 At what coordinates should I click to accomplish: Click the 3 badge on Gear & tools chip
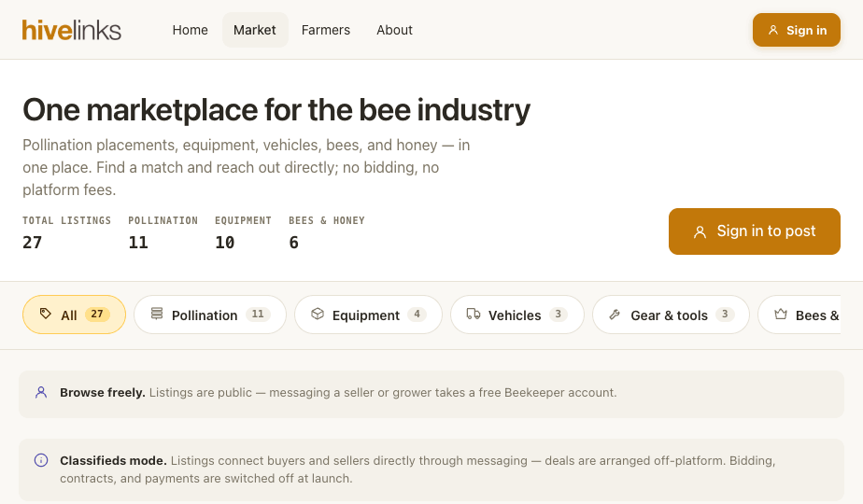coord(725,315)
